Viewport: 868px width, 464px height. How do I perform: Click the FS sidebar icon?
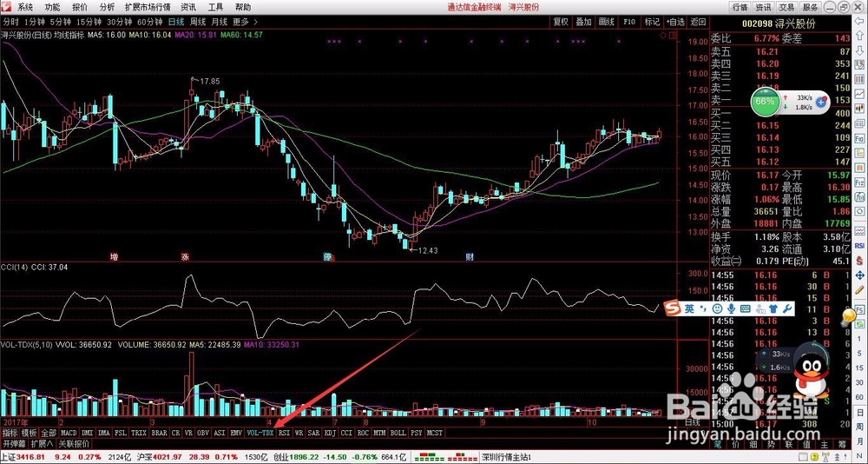coord(859,308)
